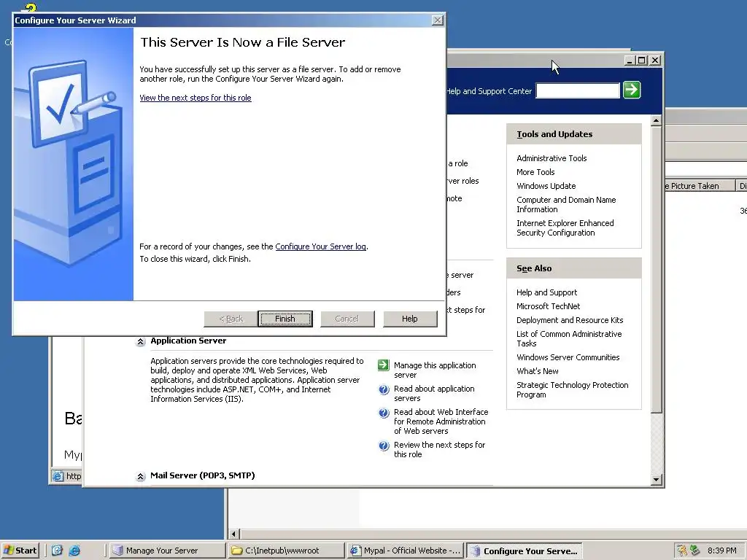Open Deployment and Resource Kits link
The width and height of the screenshot is (747, 560).
pos(570,320)
